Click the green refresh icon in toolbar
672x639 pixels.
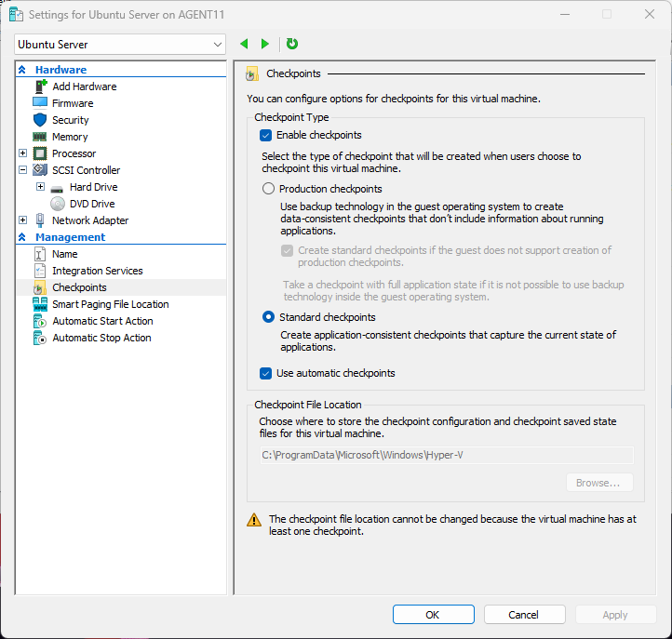(292, 44)
